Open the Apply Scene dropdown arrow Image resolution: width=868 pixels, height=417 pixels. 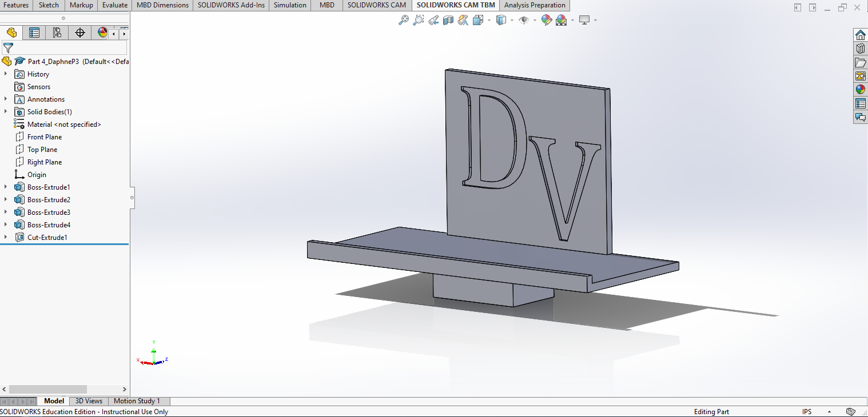[x=572, y=21]
